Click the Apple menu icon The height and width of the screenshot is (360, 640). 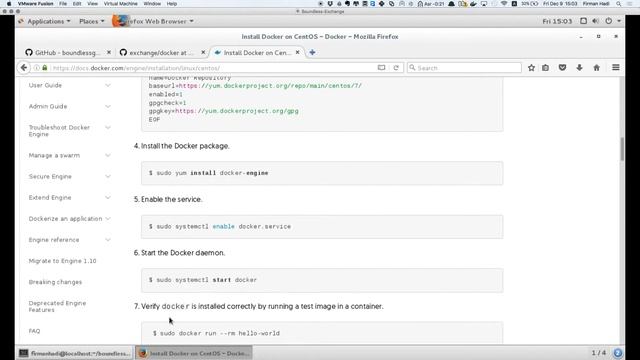(x=9, y=4)
